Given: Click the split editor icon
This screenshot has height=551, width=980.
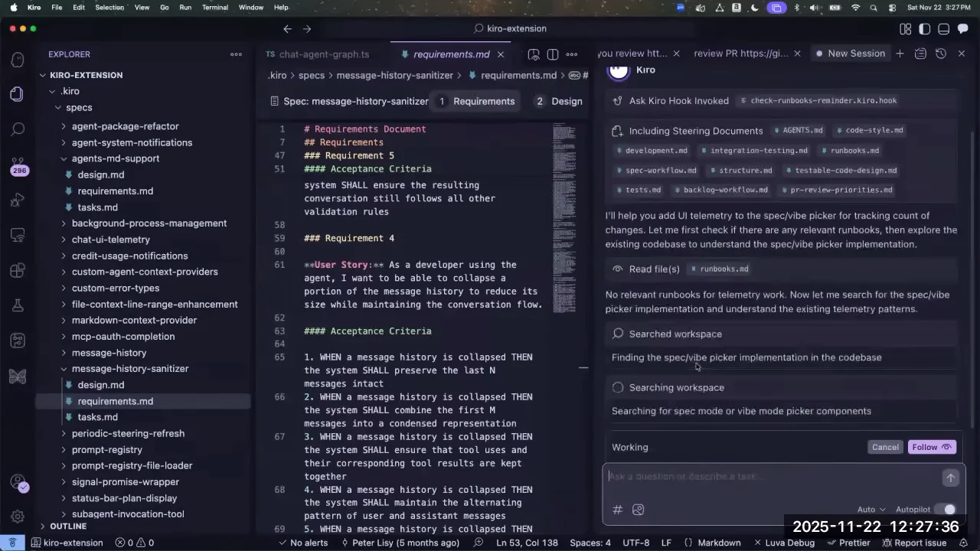Looking at the screenshot, I should point(552,54).
